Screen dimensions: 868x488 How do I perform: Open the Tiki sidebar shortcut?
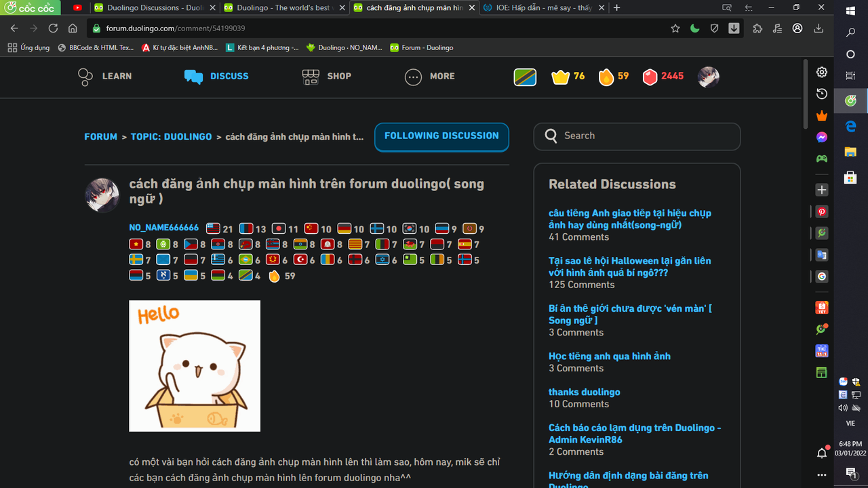point(822,351)
